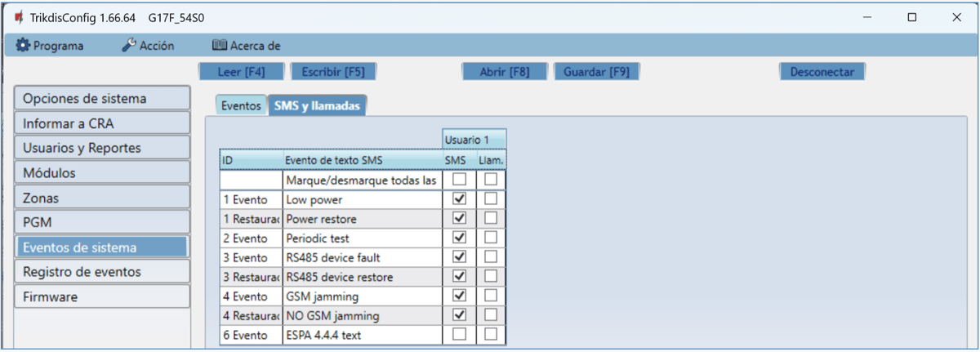Viewport: 980px width, 352px height.
Task: Select Opciones de sistema in sidebar
Action: click(102, 98)
